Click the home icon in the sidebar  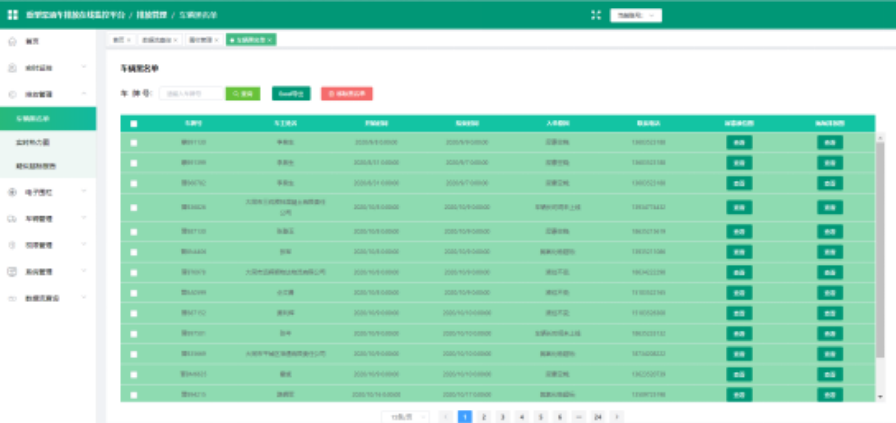click(12, 41)
